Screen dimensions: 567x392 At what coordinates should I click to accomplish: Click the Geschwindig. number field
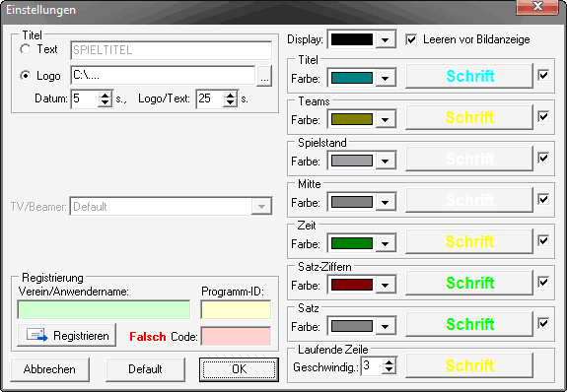pos(372,366)
